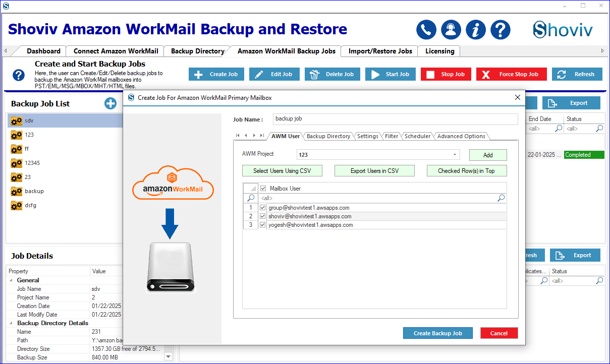The image size is (610, 364).
Task: Click the gear icon of the 123 job
Action: point(17,135)
